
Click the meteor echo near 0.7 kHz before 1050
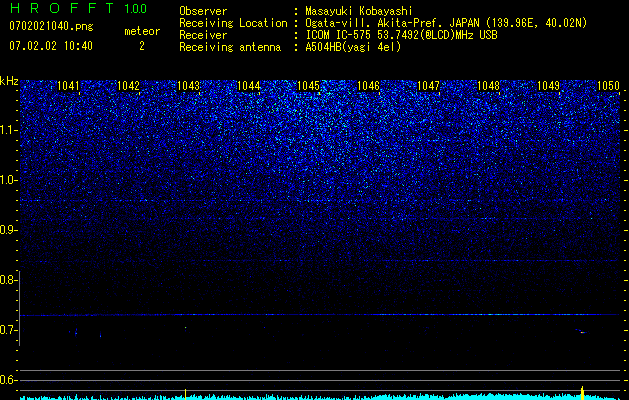[x=582, y=332]
